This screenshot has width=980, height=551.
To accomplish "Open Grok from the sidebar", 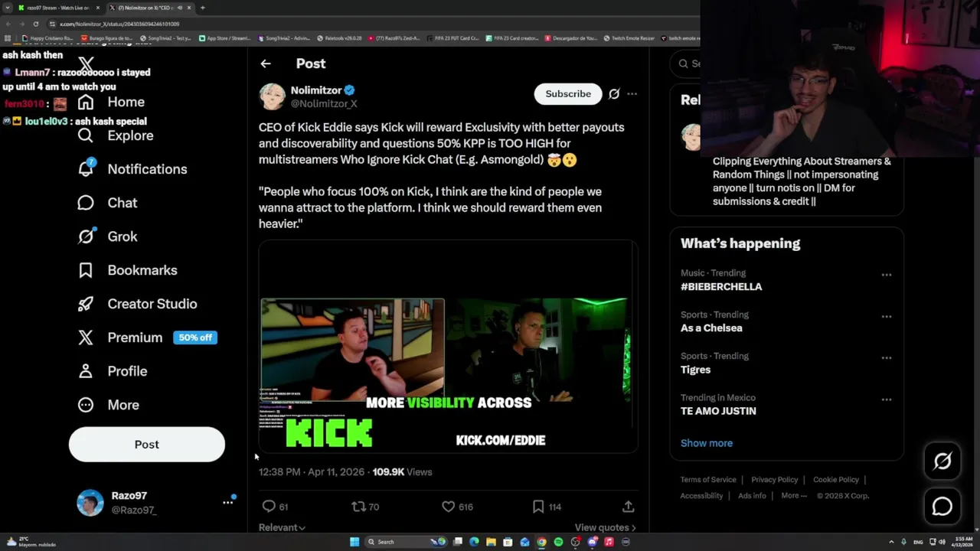I will [108, 236].
